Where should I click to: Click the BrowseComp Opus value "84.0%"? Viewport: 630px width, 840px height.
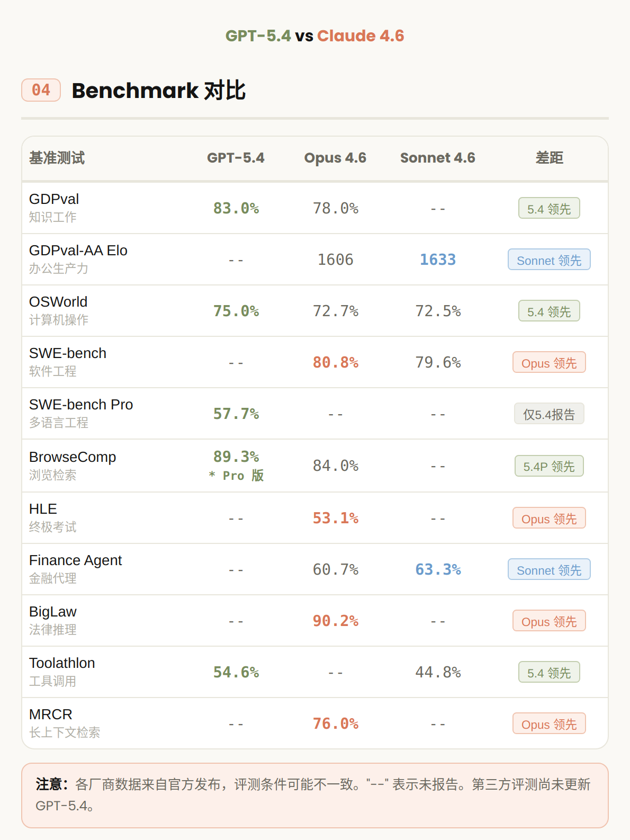click(336, 466)
